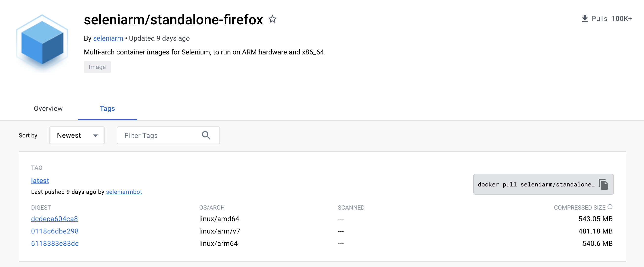644x267 pixels.
Task: Click the OS/ARCH column header
Action: pyautogui.click(x=212, y=208)
